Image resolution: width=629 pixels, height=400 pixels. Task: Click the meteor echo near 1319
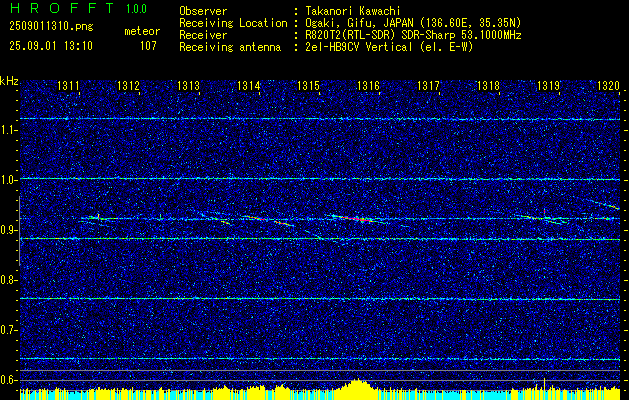click(542, 218)
